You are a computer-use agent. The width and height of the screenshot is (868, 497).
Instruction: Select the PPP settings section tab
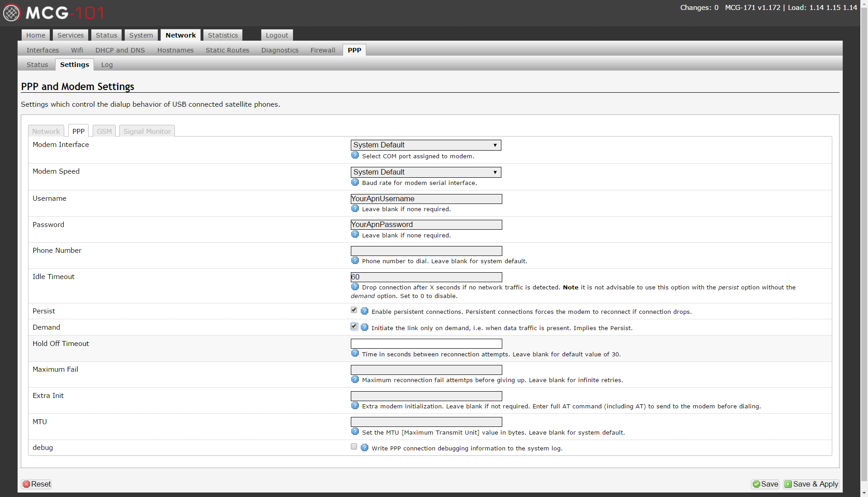pyautogui.click(x=78, y=131)
